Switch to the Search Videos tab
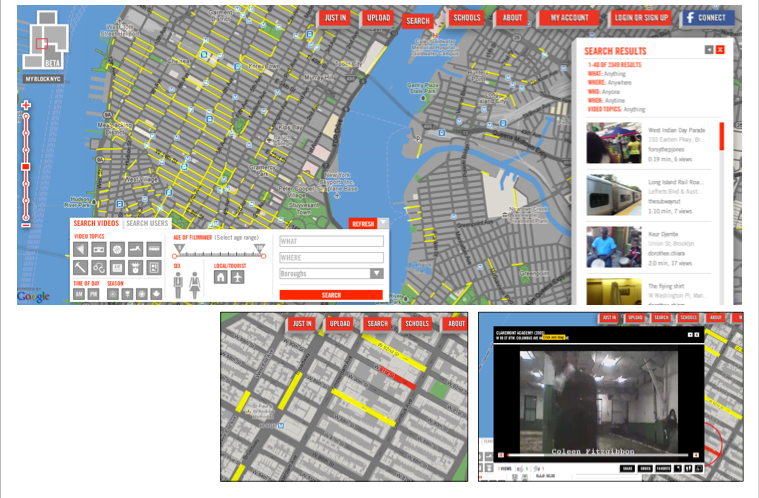The height and width of the screenshot is (498, 759). tap(96, 223)
